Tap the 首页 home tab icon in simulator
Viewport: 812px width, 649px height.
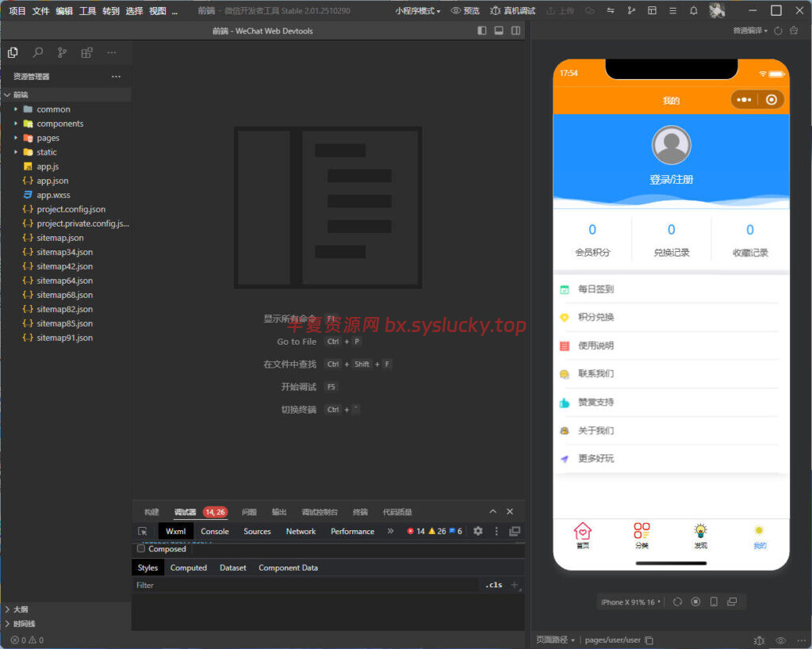tap(583, 536)
